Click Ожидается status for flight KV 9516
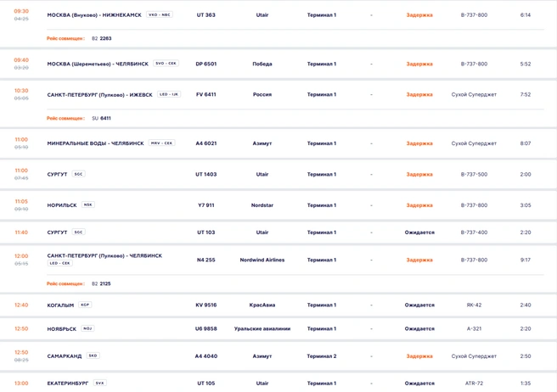The height and width of the screenshot is (392, 557). click(x=419, y=305)
